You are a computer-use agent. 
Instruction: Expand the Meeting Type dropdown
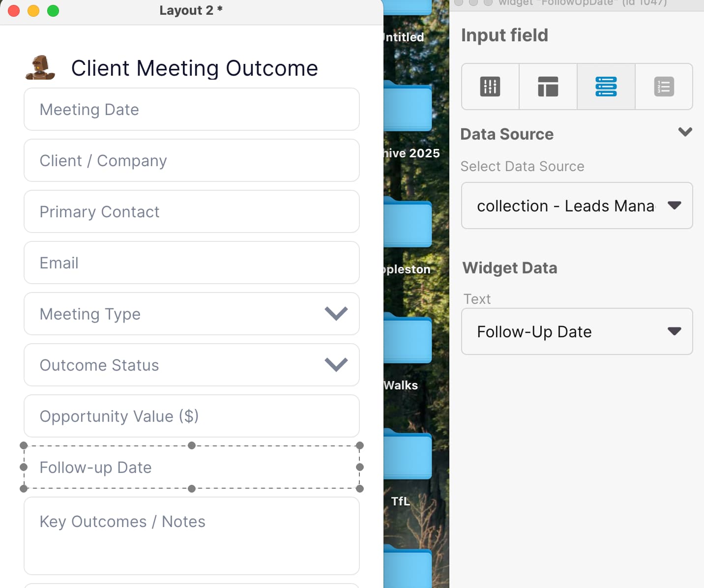point(336,314)
